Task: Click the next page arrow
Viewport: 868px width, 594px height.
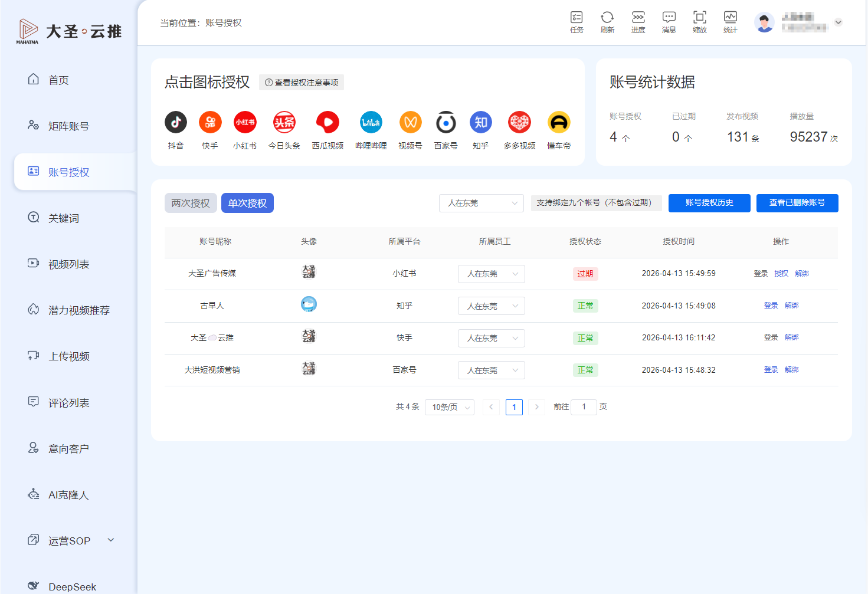Action: tap(536, 407)
